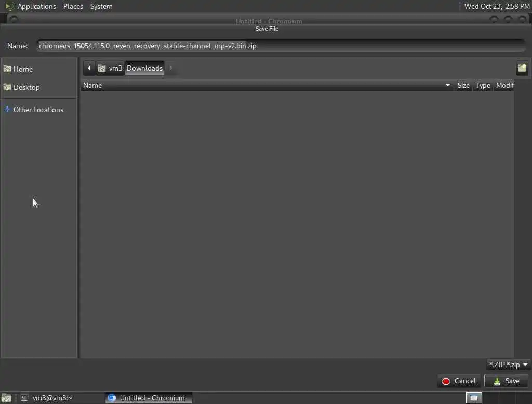The image size is (532, 404).
Task: Click the Save button
Action: (506, 381)
